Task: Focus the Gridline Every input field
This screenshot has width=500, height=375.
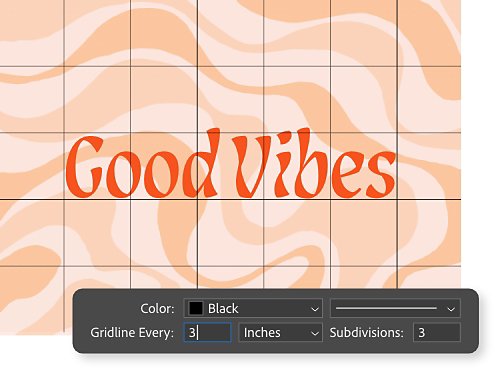Action: click(x=208, y=332)
